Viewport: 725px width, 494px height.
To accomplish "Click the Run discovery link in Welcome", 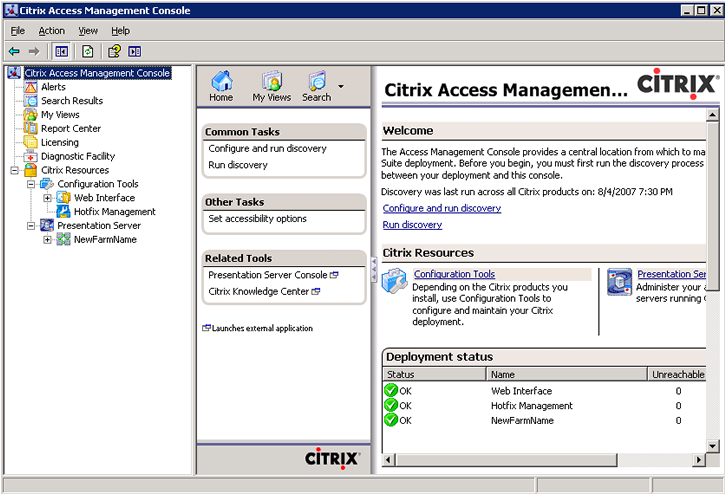I will [412, 225].
